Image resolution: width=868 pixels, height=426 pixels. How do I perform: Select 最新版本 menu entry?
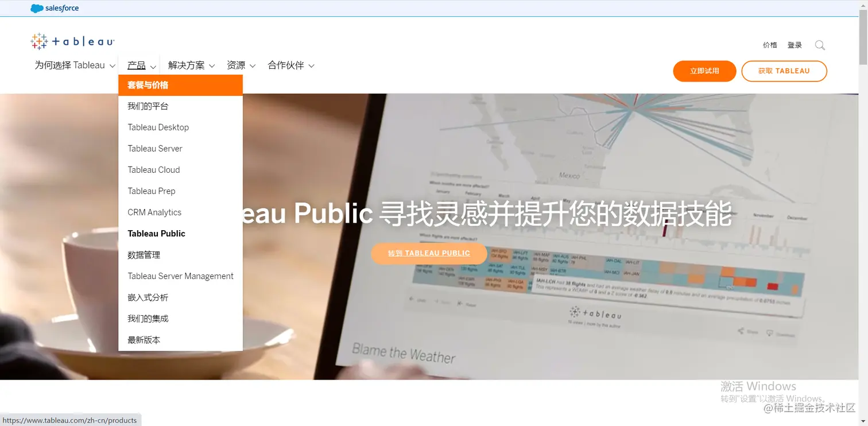(x=180, y=340)
